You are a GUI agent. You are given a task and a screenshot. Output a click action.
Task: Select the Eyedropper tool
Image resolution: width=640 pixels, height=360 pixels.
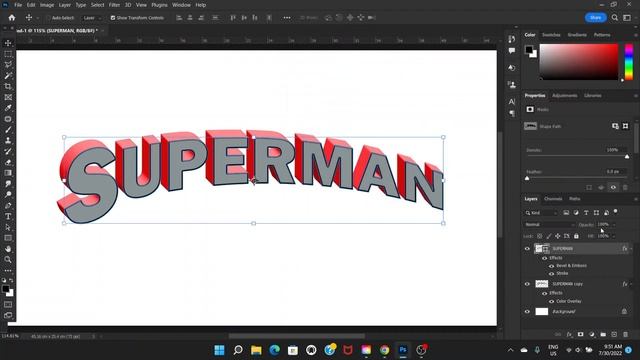(x=8, y=108)
